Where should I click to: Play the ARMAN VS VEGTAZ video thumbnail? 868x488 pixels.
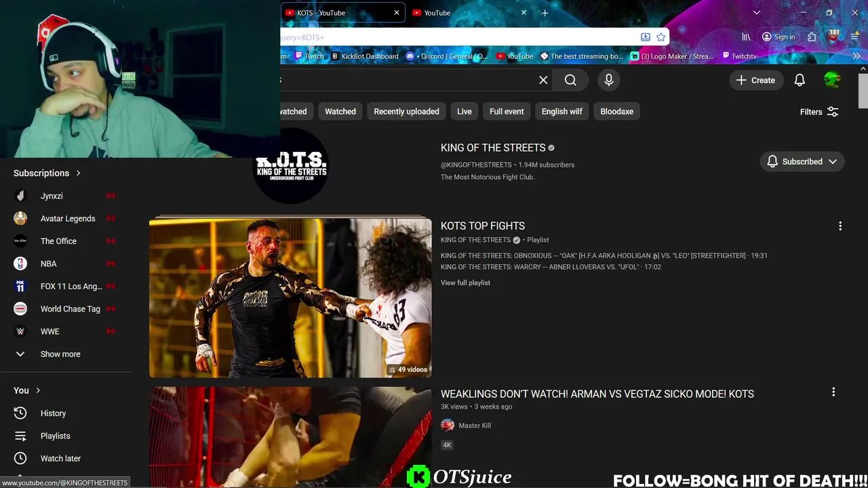(x=290, y=437)
